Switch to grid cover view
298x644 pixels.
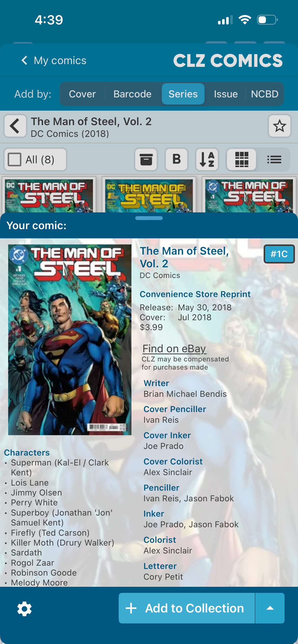(x=241, y=160)
